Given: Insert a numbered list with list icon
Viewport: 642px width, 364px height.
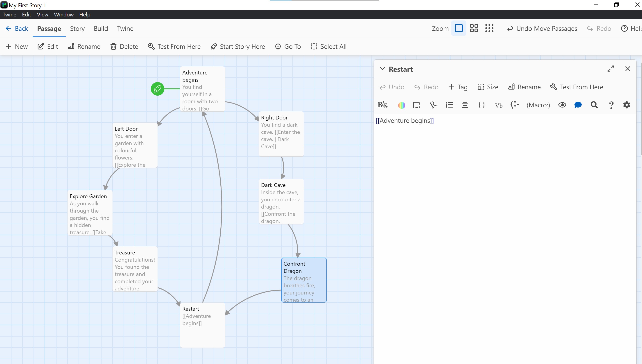Looking at the screenshot, I should click(x=449, y=105).
